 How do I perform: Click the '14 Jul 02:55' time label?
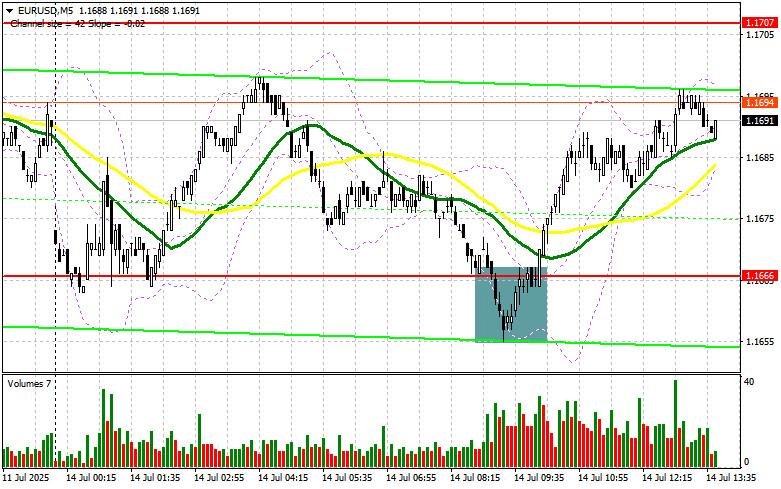(219, 478)
